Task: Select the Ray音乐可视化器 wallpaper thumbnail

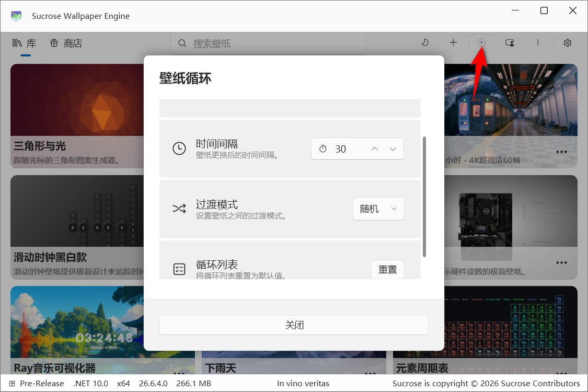Action: click(x=77, y=322)
